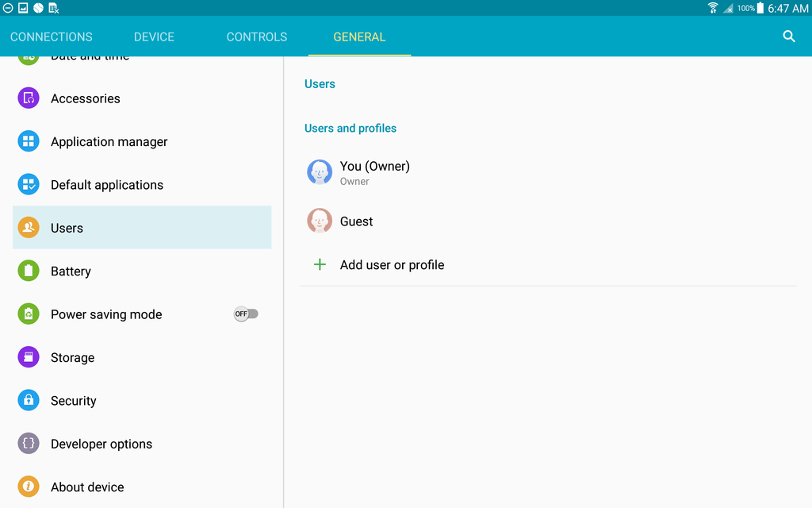Click the search magnifier icon
Viewport: 812px width, 508px height.
click(x=788, y=37)
